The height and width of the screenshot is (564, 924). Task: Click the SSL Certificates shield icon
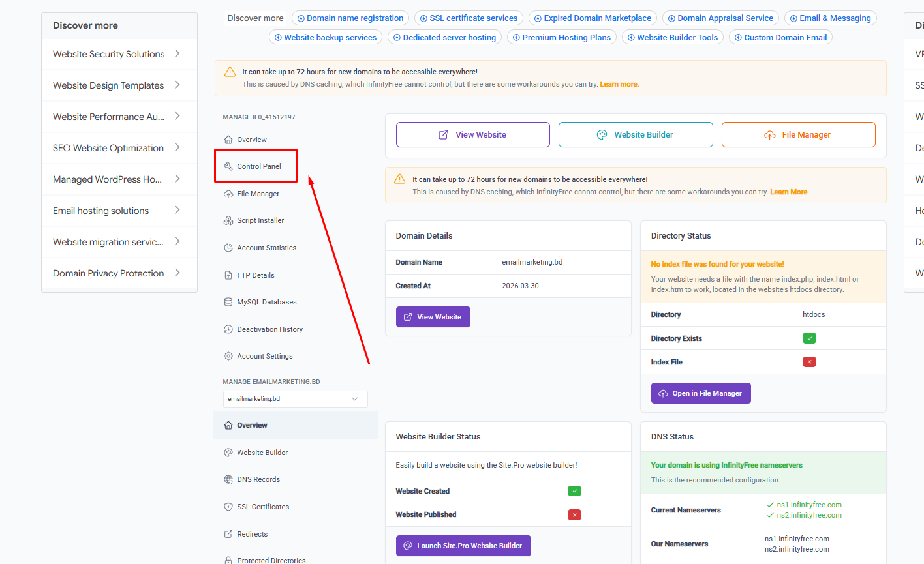pyautogui.click(x=228, y=507)
